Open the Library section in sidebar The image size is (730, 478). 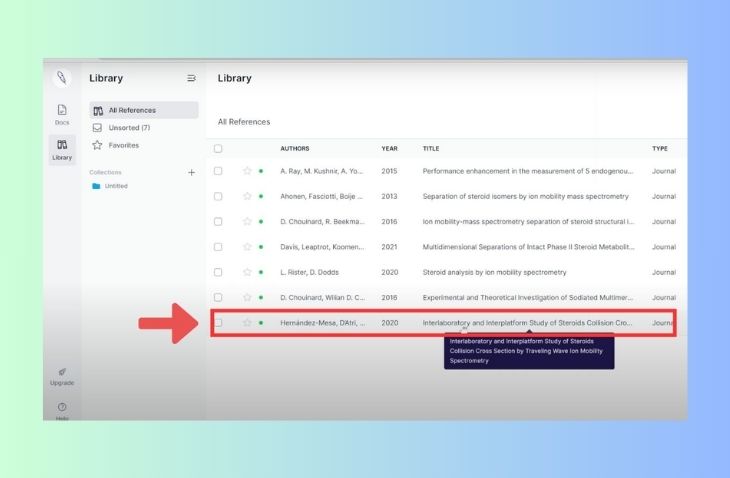click(x=62, y=149)
